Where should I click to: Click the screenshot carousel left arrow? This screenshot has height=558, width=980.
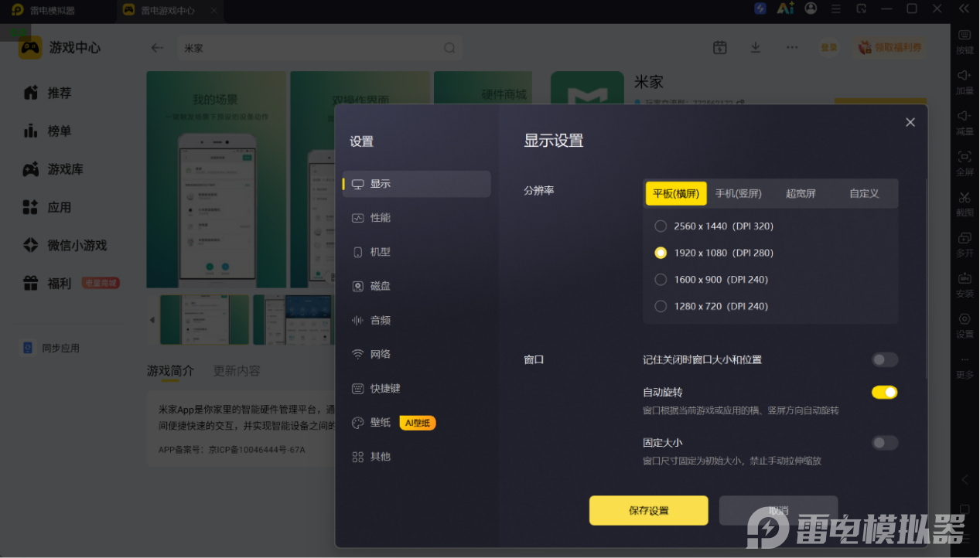tap(152, 320)
